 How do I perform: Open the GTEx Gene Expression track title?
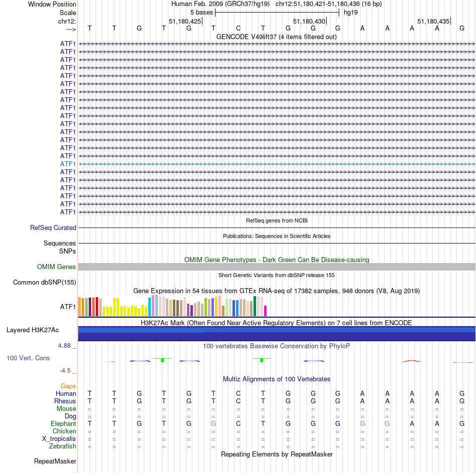point(276,291)
